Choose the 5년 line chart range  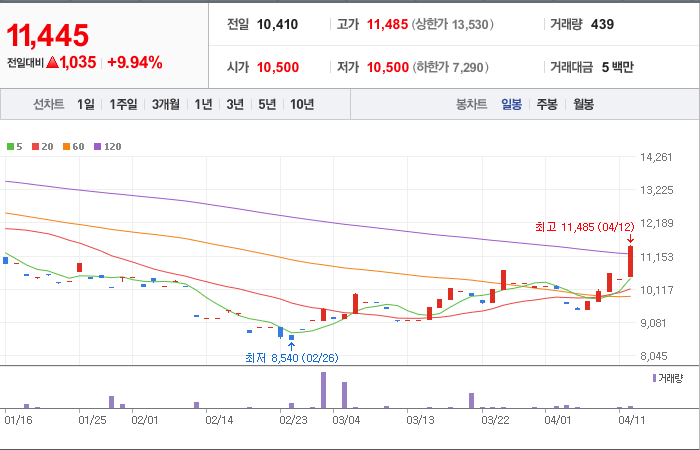(267, 104)
